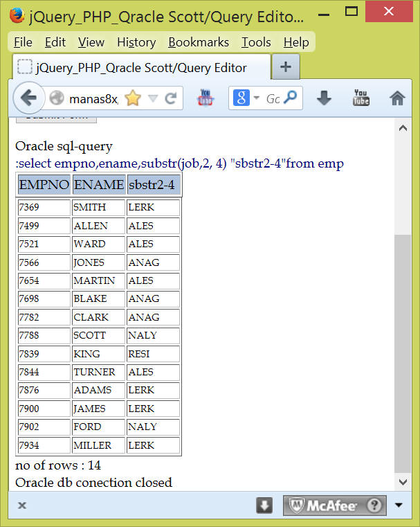Click the 'no of rows : 14' text
Viewport: 420px width, 527px height.
(57, 465)
